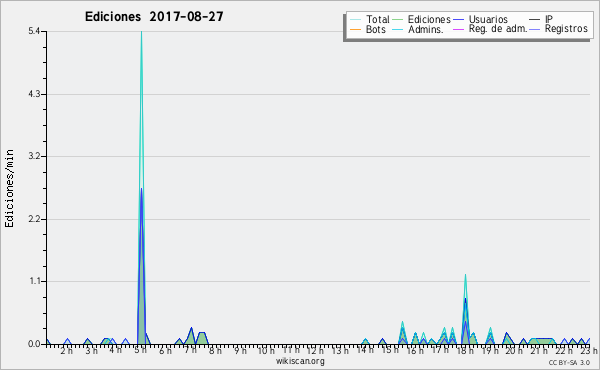
Task: Select the "Usuarios" legend label
Action: point(488,19)
